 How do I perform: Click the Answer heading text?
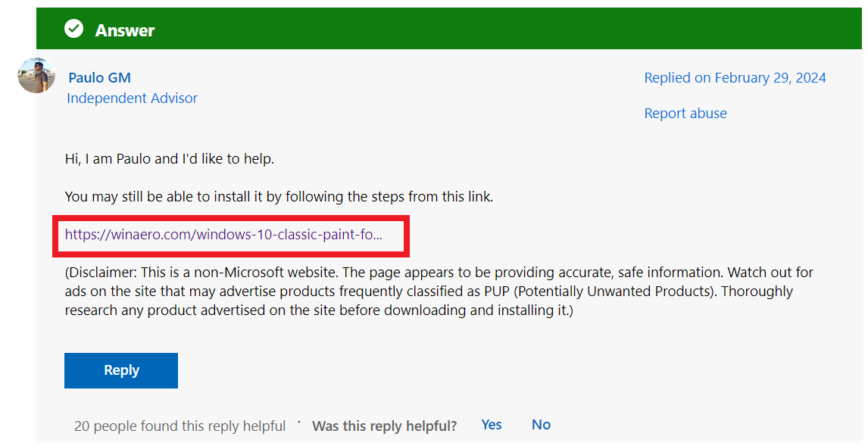[124, 30]
